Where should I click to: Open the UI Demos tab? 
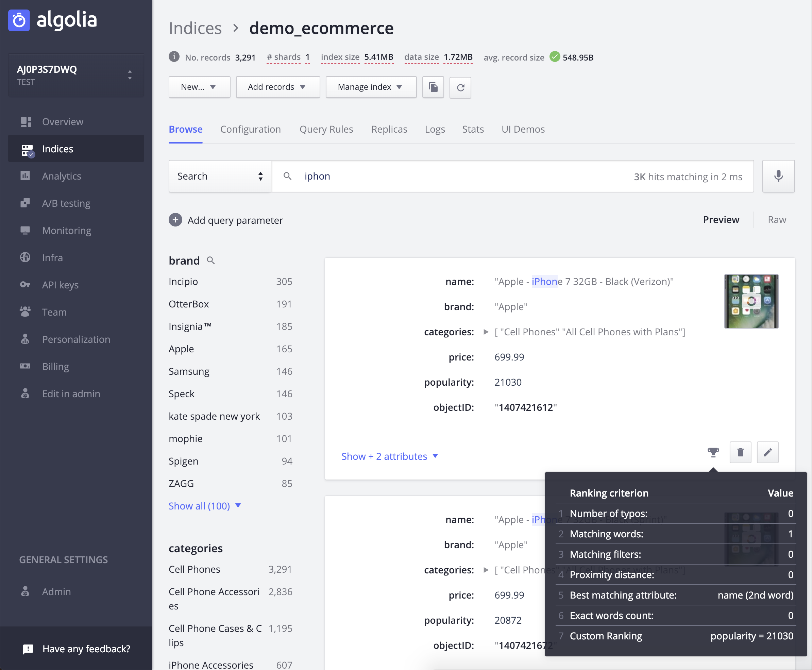coord(523,129)
